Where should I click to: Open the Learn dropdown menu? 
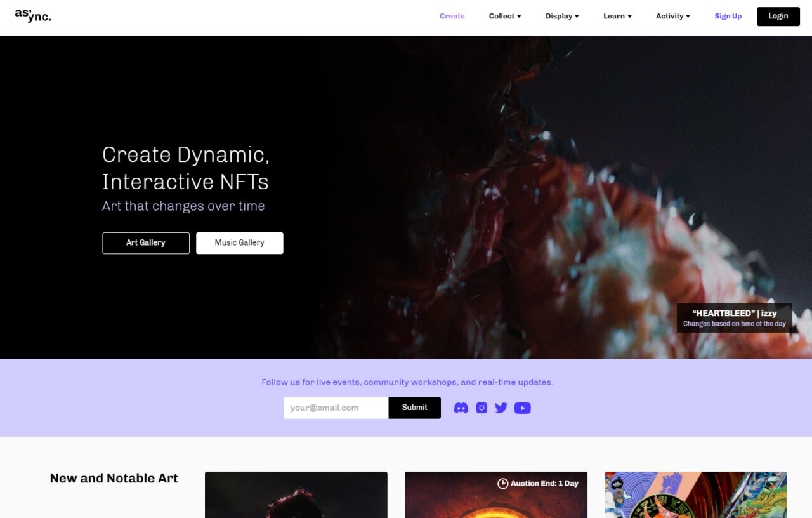tap(617, 17)
